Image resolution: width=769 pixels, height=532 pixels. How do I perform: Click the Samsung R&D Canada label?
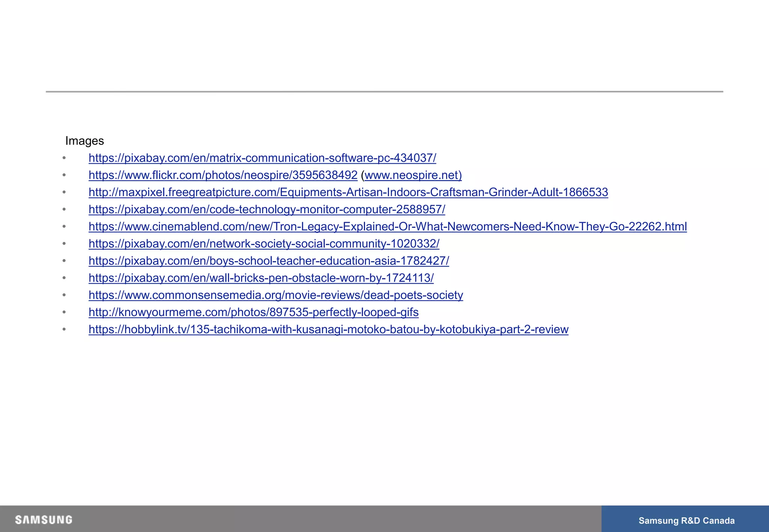click(x=686, y=520)
